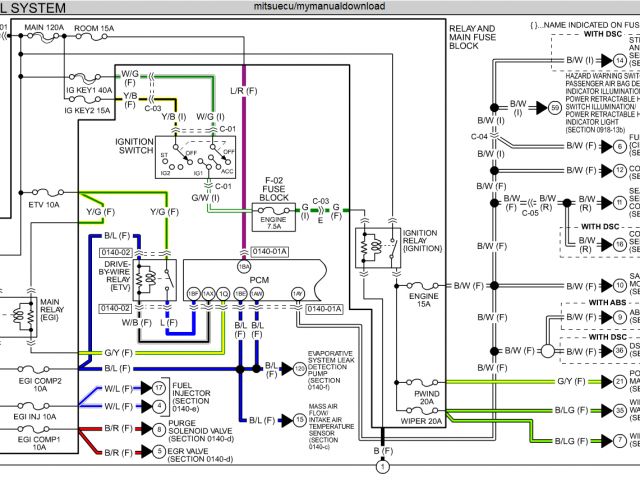Select the main relay (EGI) symbol
Viewport: 640px width, 480px height.
[20, 313]
